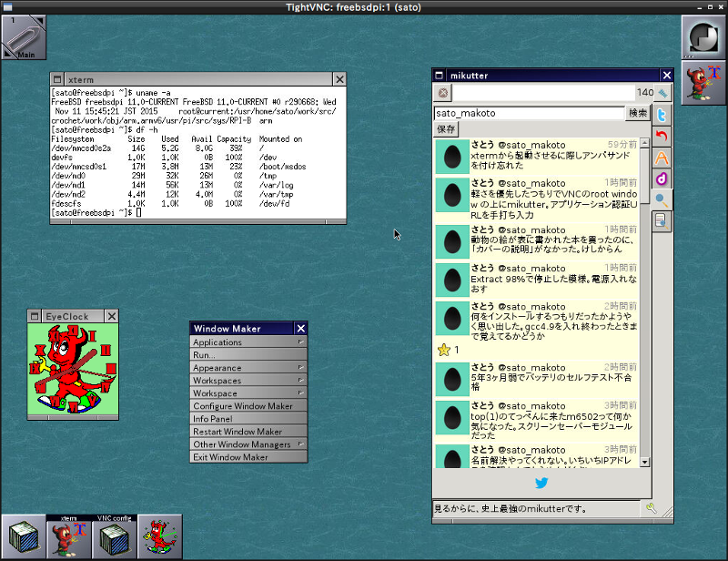
Task: Select the tweet mentioning top(1) and m6502
Action: (x=536, y=420)
